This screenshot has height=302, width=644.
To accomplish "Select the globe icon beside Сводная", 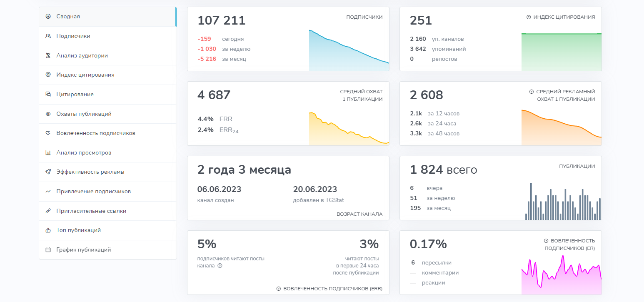I will 49,16.
